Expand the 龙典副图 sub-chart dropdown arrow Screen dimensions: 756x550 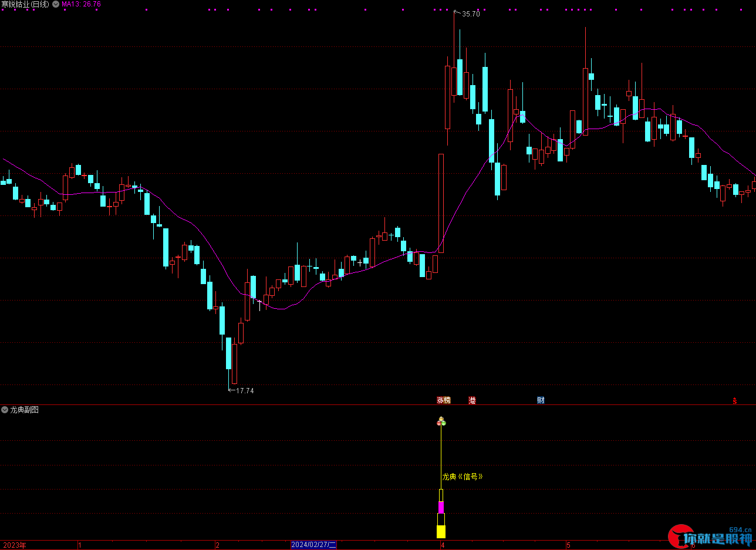click(5, 410)
